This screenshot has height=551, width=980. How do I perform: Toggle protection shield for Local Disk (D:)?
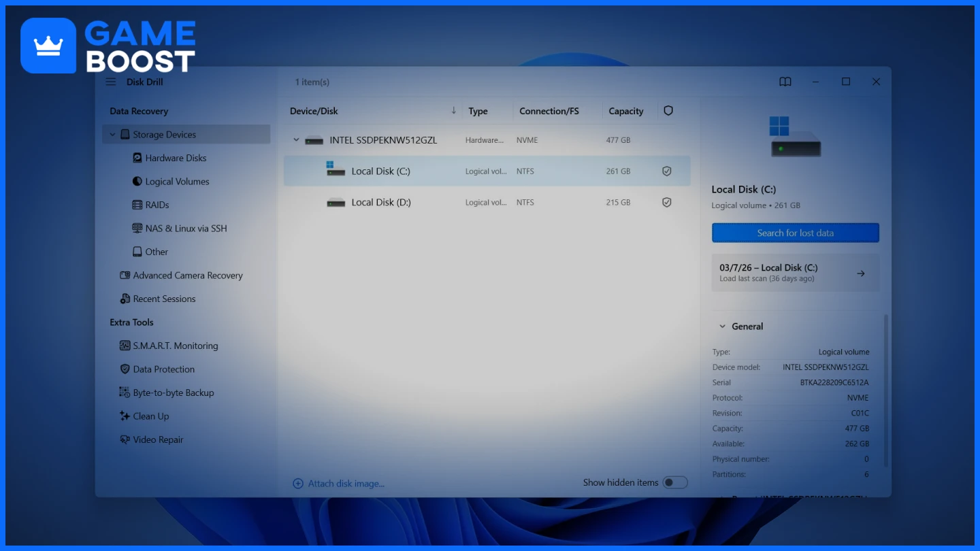666,201
